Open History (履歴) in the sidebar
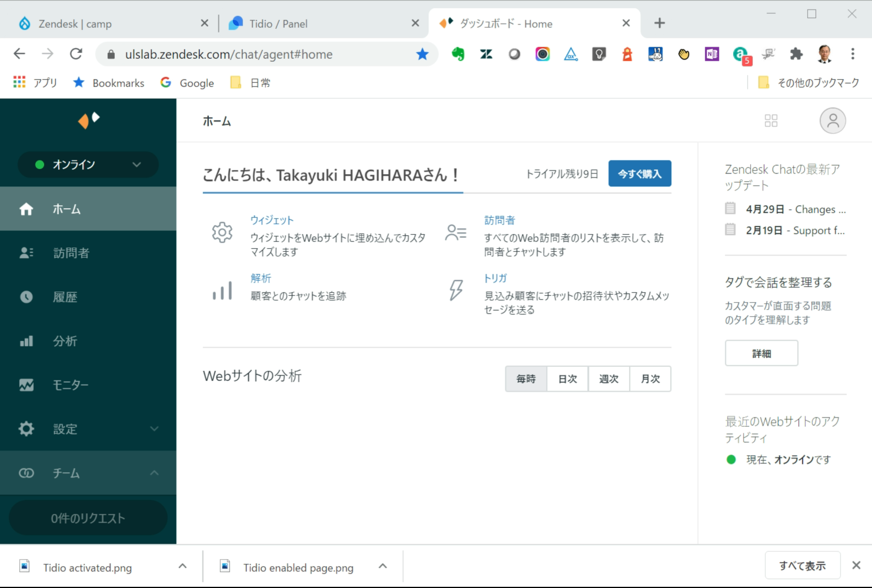 point(88,297)
